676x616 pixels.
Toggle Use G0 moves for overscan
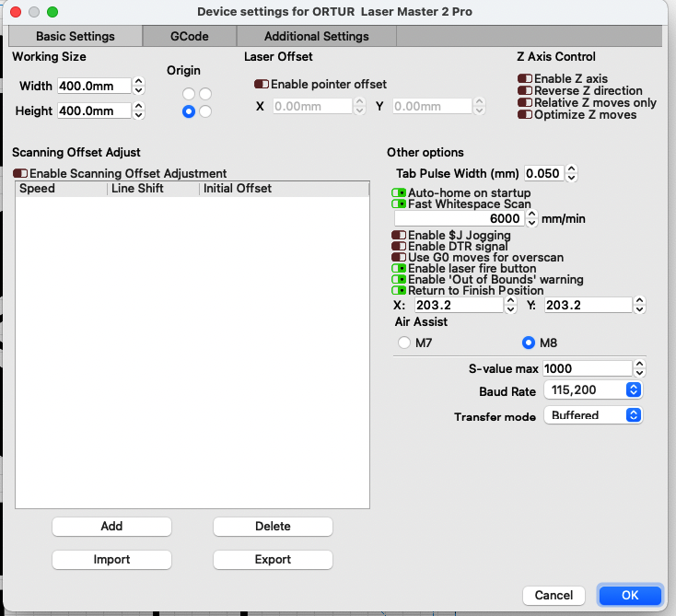pos(399,257)
